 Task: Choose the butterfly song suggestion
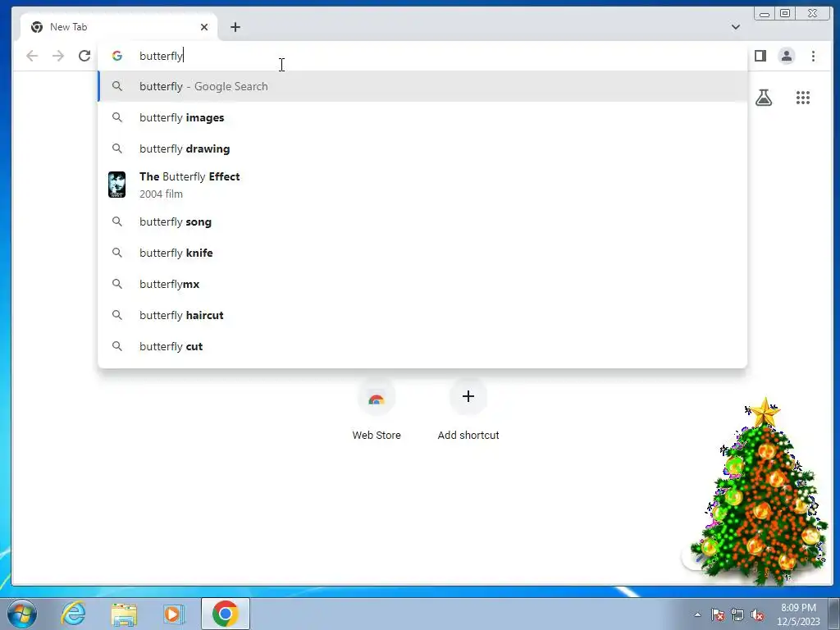(422, 221)
